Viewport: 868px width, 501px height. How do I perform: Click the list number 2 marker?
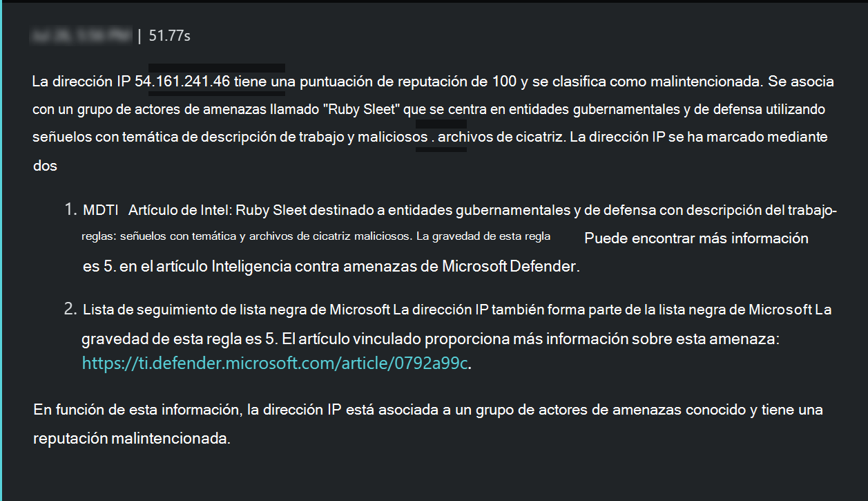point(71,309)
